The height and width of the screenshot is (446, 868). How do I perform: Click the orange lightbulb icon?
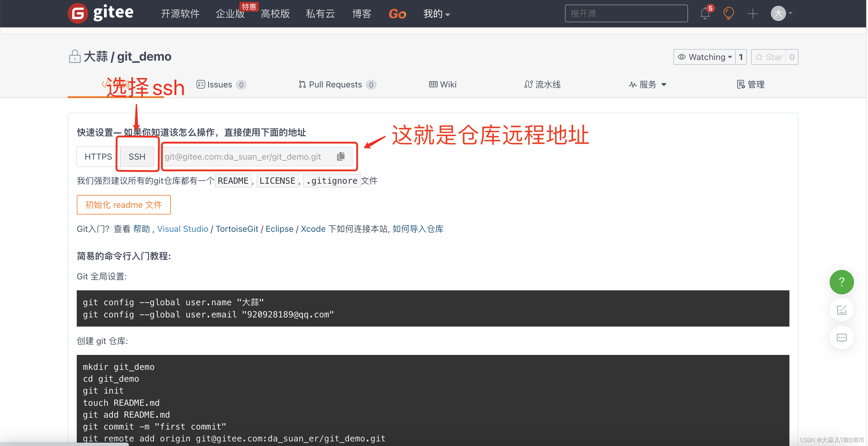pos(729,13)
